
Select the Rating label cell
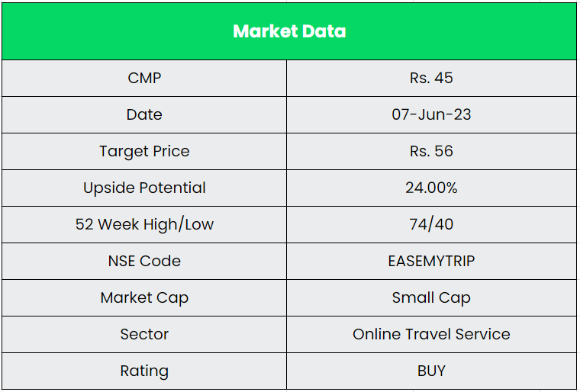click(144, 371)
